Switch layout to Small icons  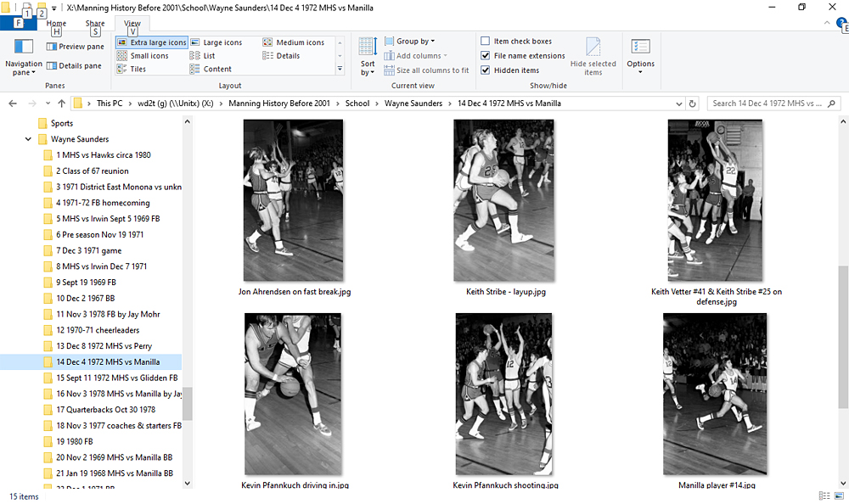[x=143, y=56]
